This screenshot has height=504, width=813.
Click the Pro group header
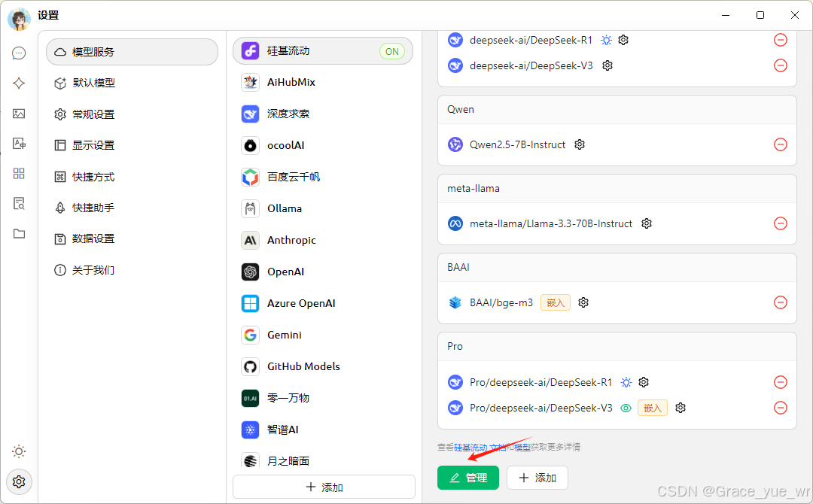click(617, 347)
